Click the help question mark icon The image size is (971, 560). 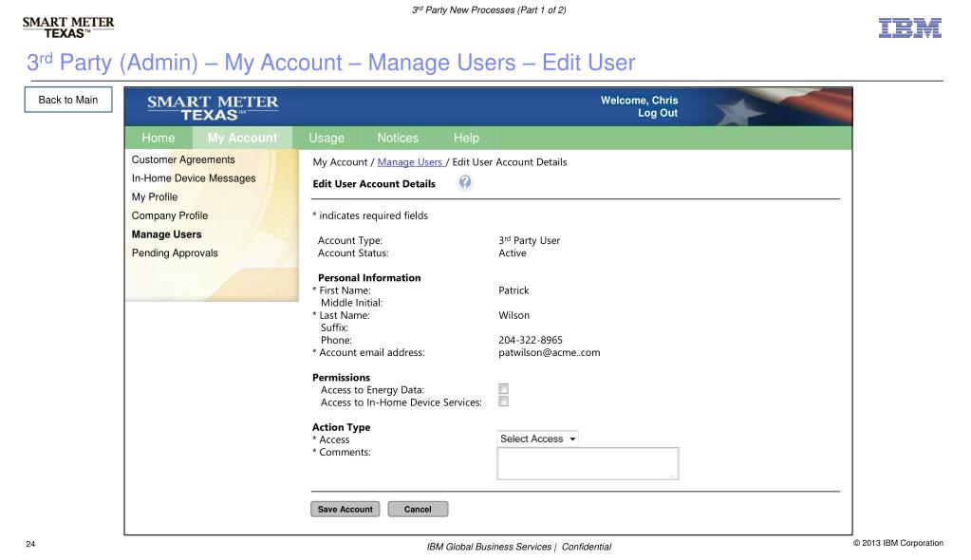(x=464, y=182)
